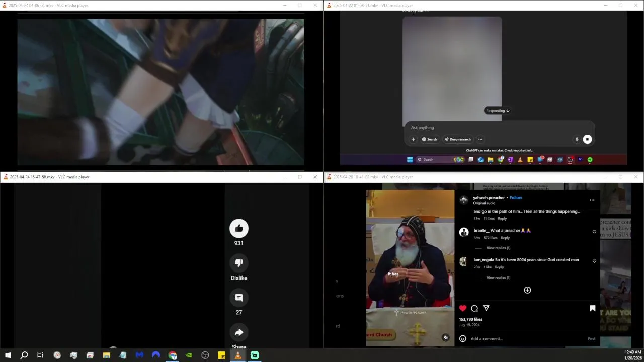This screenshot has height=362, width=644.
Task: Click the comment bubble icon on post
Action: coord(474,308)
